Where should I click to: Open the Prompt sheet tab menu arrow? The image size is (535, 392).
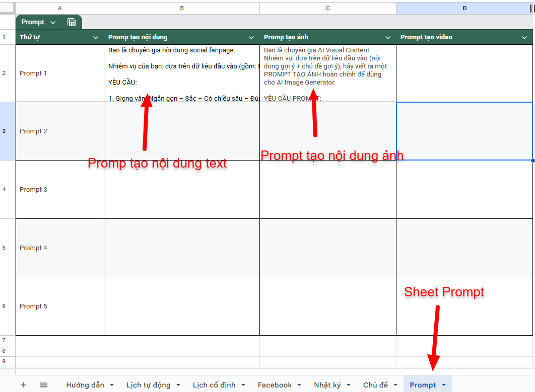pos(444,385)
